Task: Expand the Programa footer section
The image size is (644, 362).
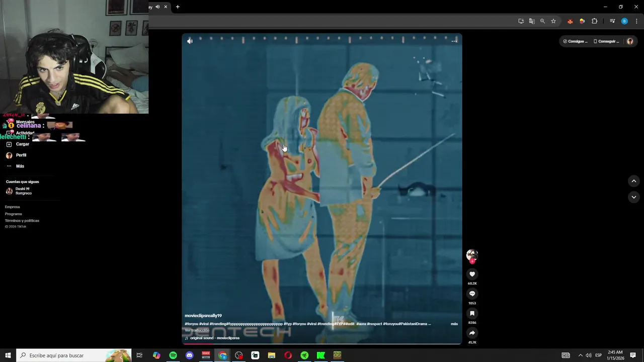Action: pos(14,214)
